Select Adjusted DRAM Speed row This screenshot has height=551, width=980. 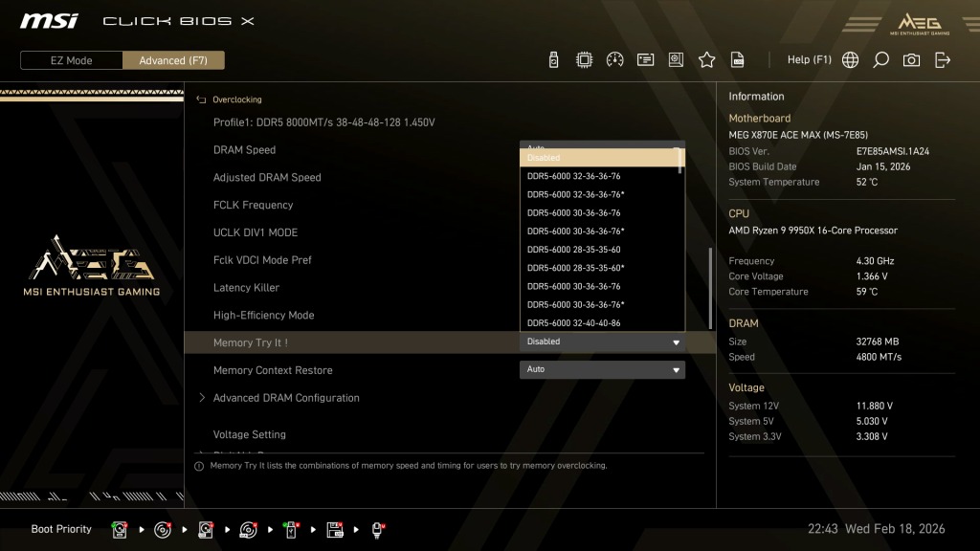[x=450, y=177]
